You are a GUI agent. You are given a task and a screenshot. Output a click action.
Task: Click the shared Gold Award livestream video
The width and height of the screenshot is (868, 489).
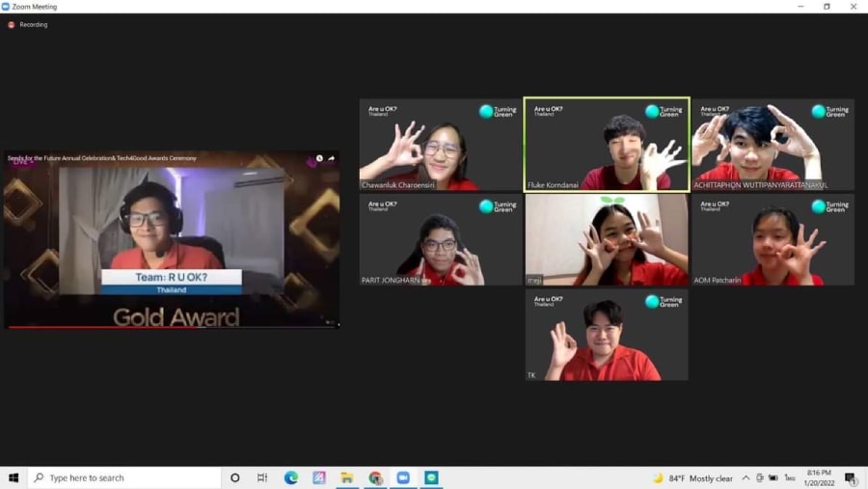click(x=172, y=241)
